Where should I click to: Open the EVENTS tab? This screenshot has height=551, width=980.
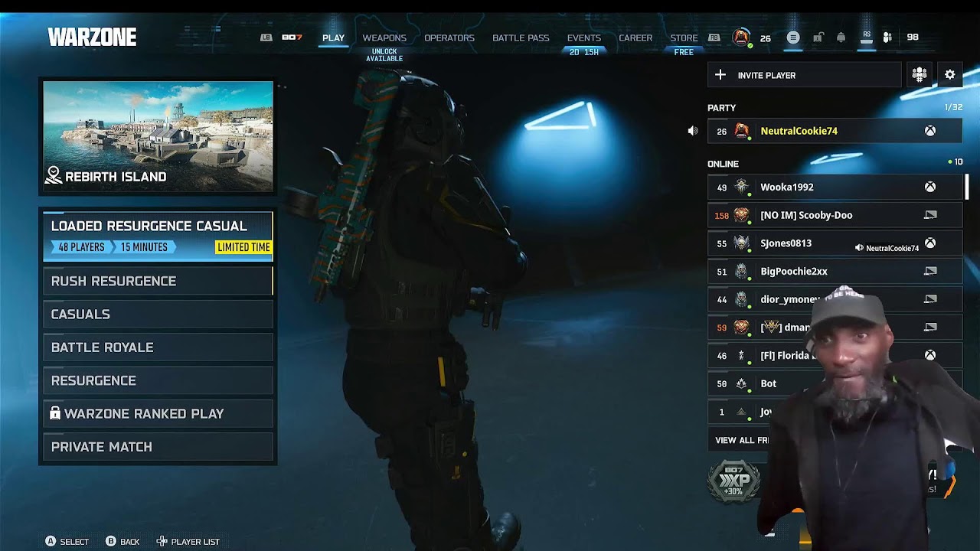pyautogui.click(x=584, y=37)
